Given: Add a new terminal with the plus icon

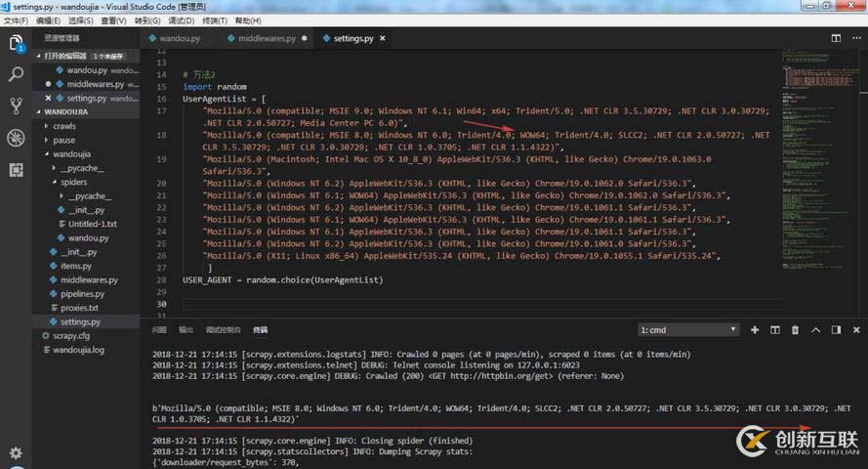Looking at the screenshot, I should coord(755,330).
